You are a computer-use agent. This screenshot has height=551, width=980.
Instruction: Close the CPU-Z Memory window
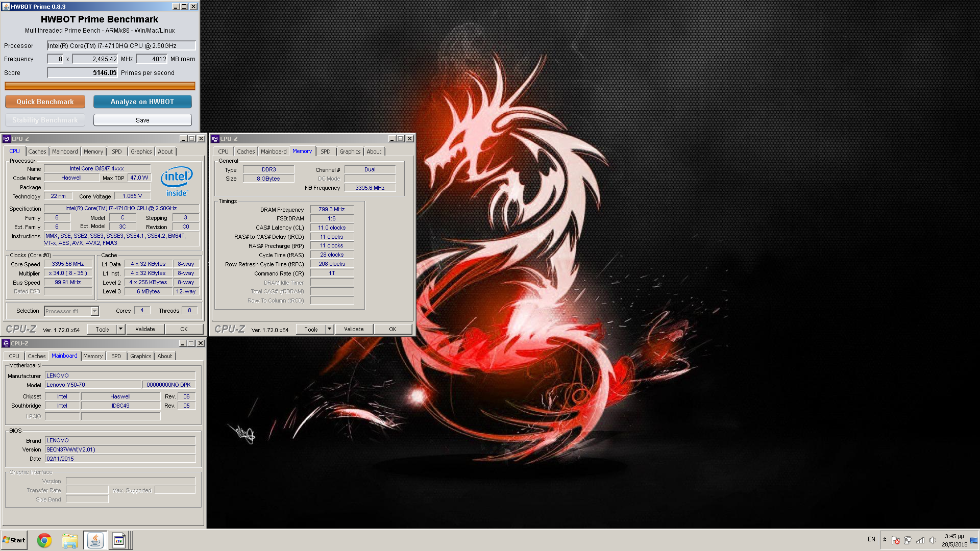click(409, 139)
